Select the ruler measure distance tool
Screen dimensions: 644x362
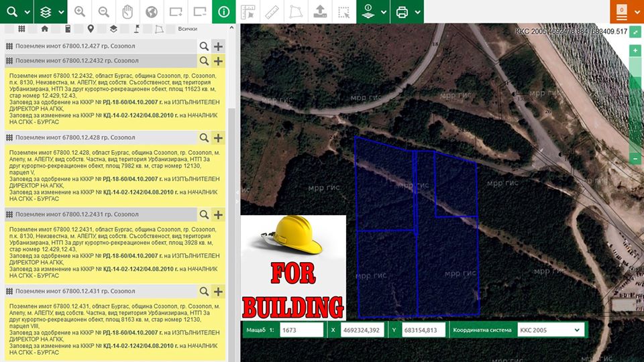point(272,12)
